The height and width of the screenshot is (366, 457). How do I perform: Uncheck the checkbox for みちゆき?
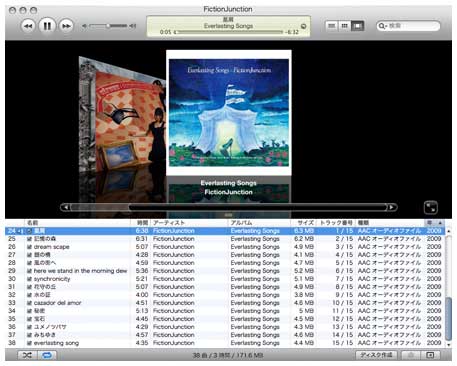tap(29, 335)
